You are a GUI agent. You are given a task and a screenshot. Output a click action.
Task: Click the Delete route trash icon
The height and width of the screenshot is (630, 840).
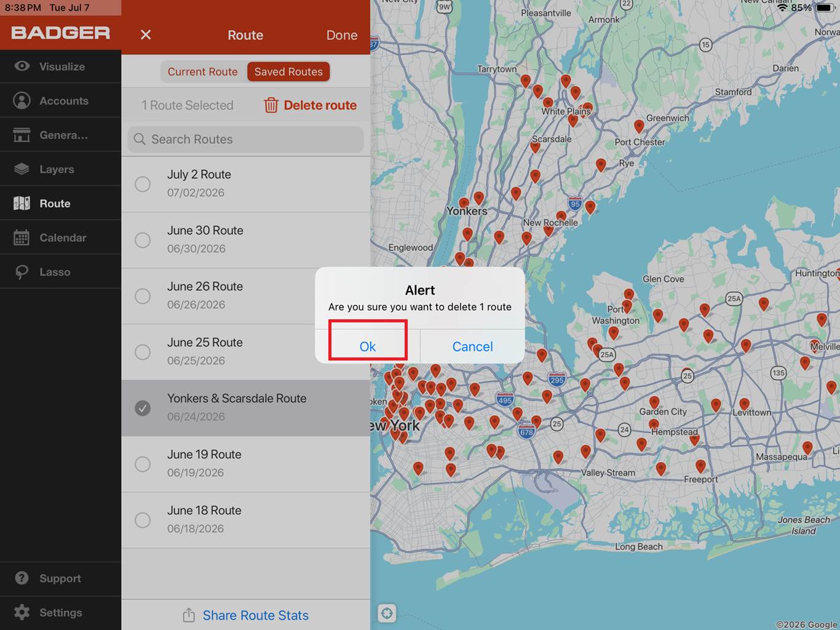271,105
